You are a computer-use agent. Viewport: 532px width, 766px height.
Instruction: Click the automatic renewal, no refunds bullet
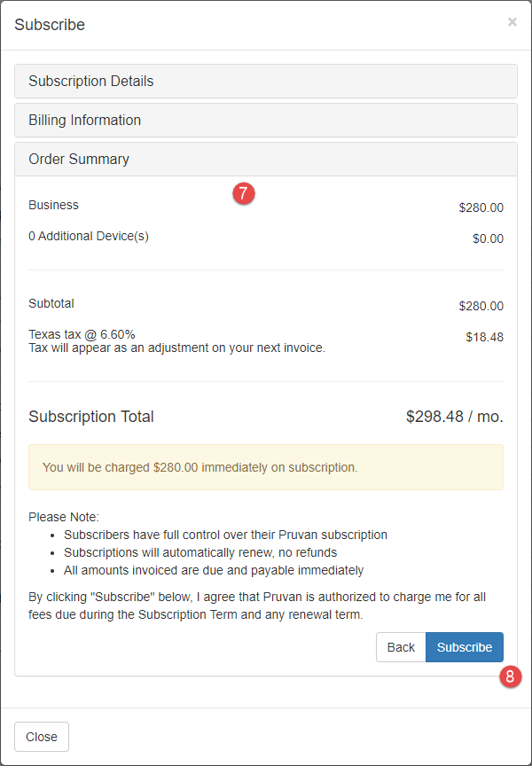(200, 552)
